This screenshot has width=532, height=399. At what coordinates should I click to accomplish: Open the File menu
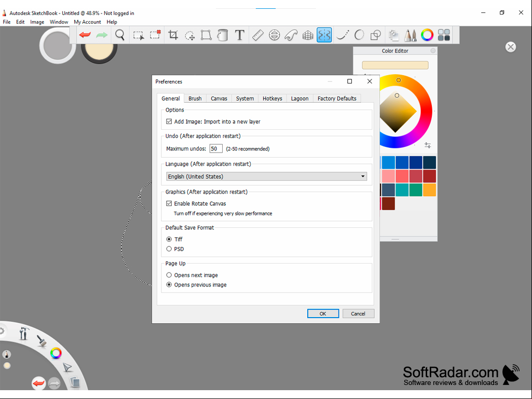(7, 22)
